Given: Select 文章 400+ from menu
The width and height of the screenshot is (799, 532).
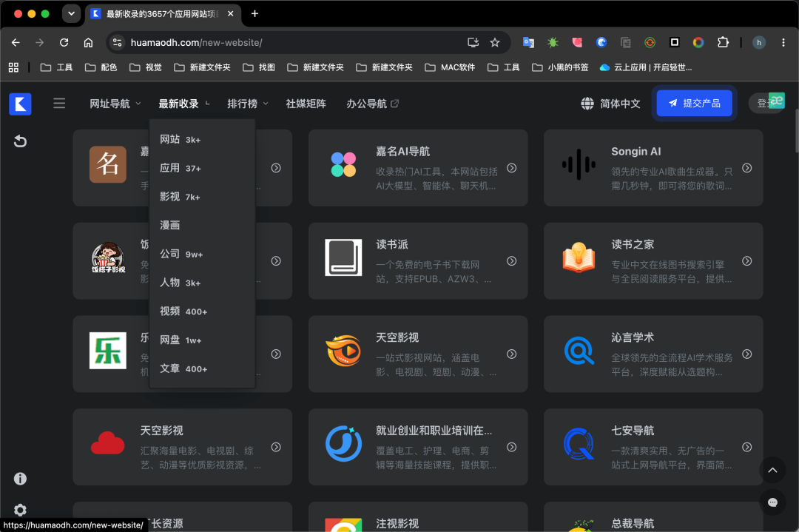Looking at the screenshot, I should pos(202,368).
